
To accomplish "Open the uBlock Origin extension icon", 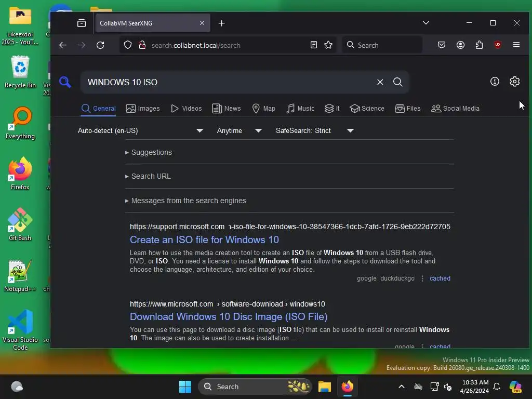I will tap(498, 45).
